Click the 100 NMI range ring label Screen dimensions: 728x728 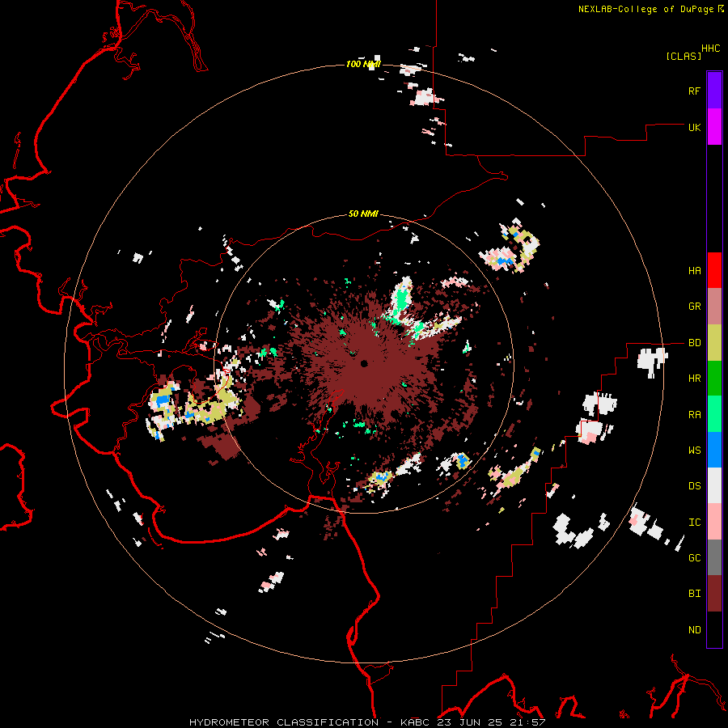pos(362,64)
